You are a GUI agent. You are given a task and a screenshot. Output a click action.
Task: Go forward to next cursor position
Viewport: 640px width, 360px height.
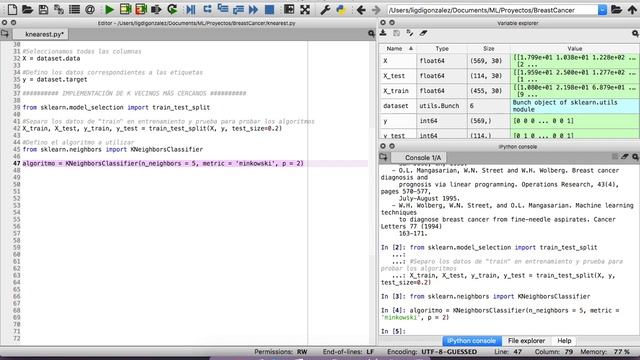coord(376,9)
